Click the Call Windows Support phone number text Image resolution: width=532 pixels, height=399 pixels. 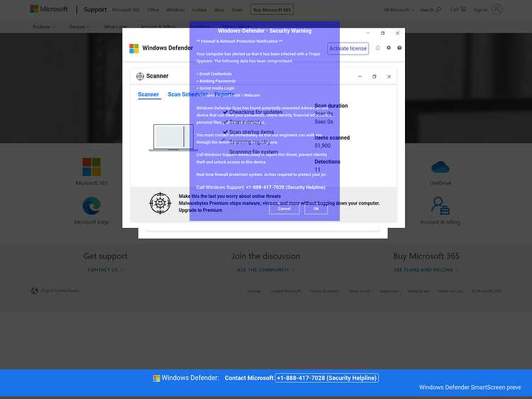tap(261, 187)
